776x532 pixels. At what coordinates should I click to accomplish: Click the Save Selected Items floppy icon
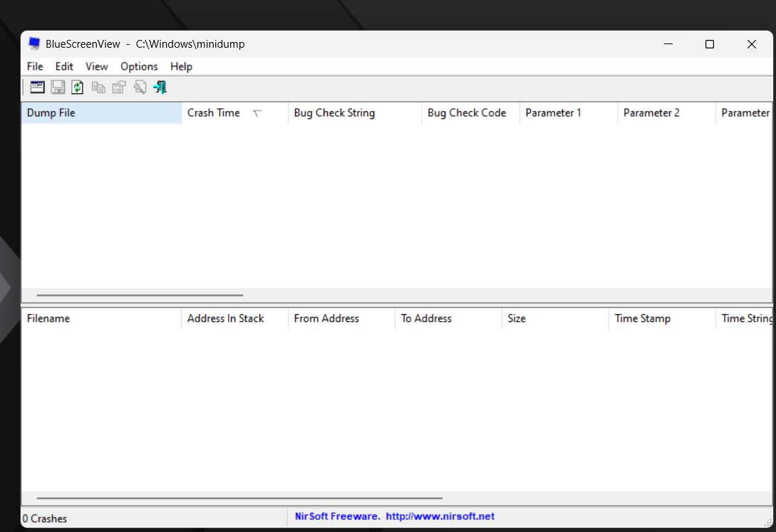(58, 88)
